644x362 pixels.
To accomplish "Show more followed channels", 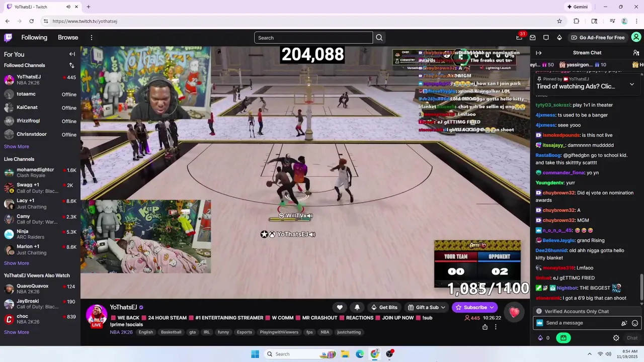I will pyautogui.click(x=17, y=146).
